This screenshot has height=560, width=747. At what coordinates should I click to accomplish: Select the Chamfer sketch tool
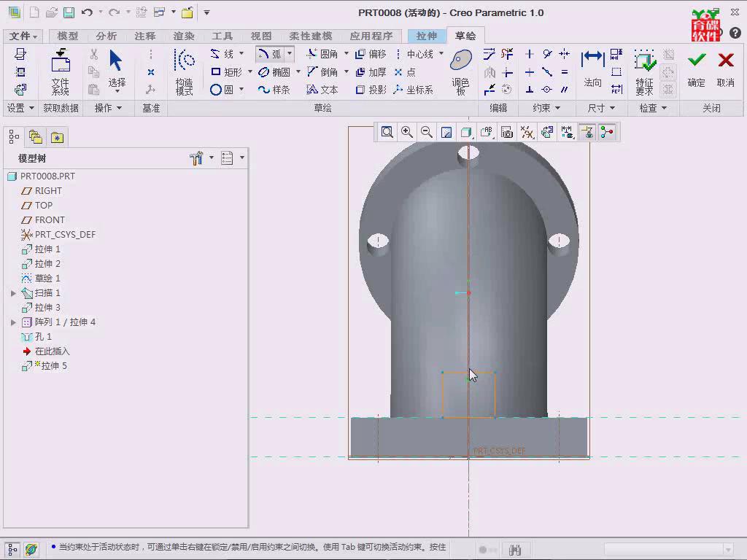[322, 72]
